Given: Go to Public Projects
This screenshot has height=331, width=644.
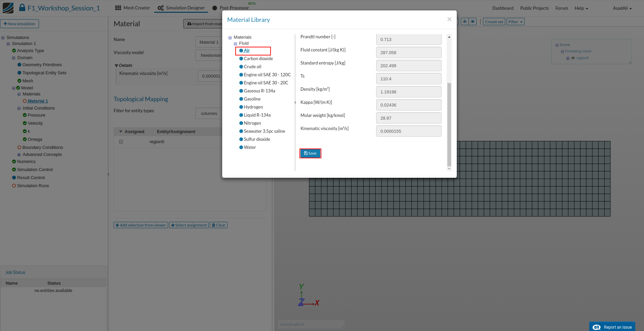Looking at the screenshot, I should [x=534, y=8].
